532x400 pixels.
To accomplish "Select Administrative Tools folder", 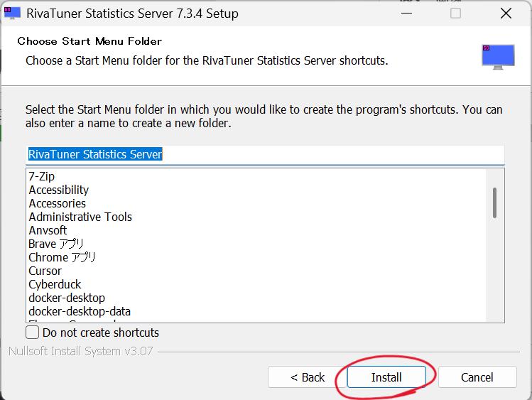I will pos(80,217).
